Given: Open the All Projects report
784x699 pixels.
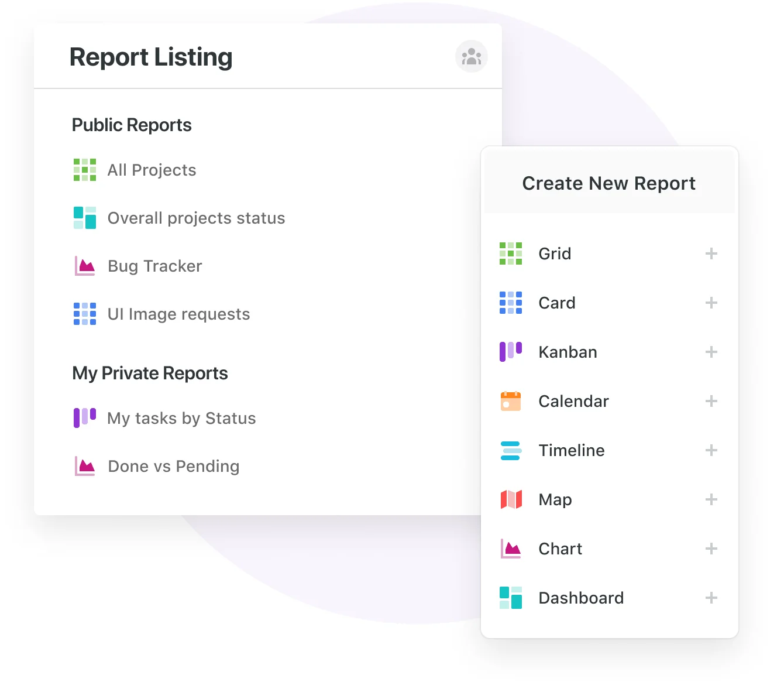Looking at the screenshot, I should (x=152, y=170).
